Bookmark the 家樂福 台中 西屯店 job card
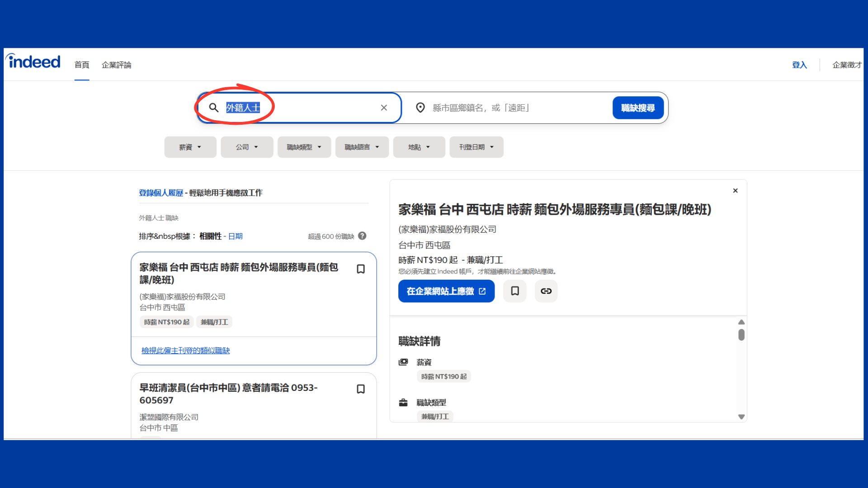 click(x=361, y=269)
